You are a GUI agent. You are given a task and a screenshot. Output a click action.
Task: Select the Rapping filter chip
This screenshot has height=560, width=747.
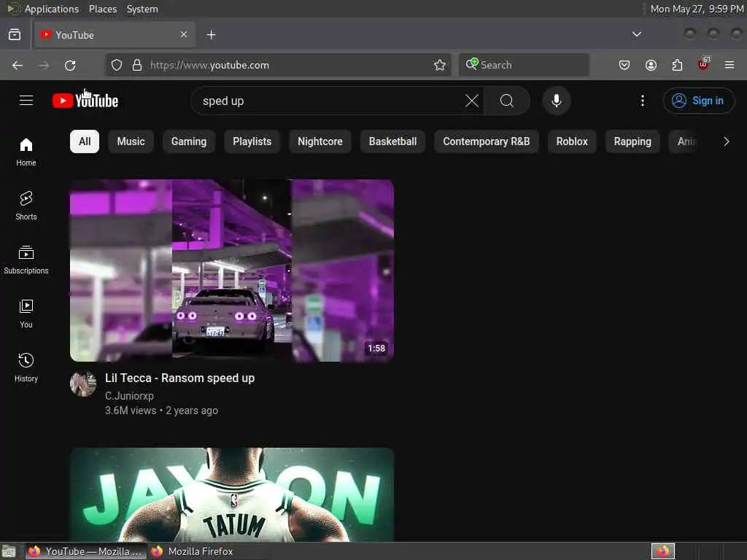click(x=632, y=141)
